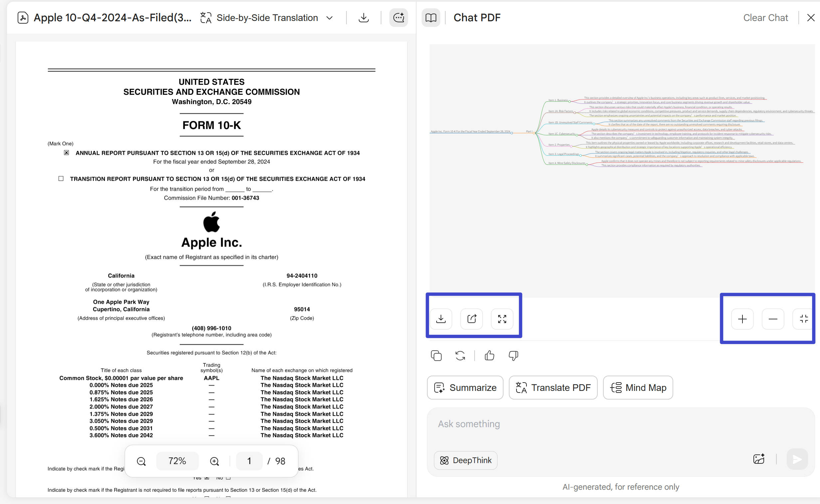Screen dimensions: 820x504
Task: Click the 'AAPL' trading symbol
Action: point(211,378)
